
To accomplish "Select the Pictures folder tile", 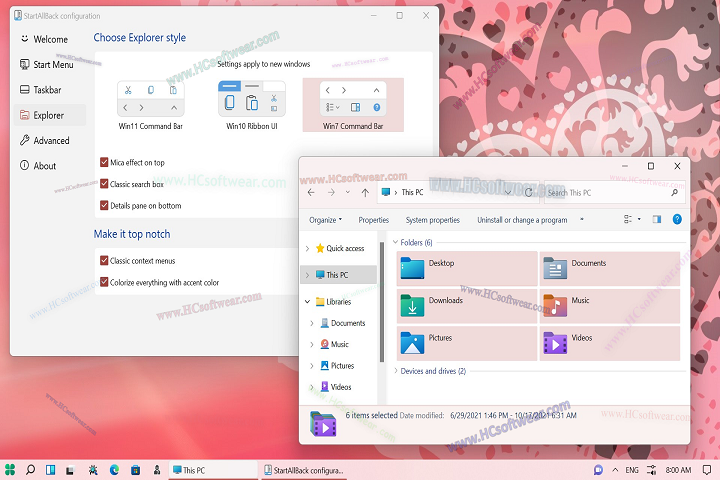I will click(x=467, y=343).
